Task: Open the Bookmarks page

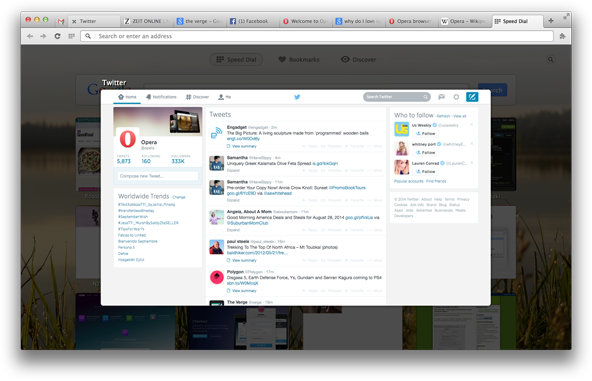Action: [x=299, y=59]
